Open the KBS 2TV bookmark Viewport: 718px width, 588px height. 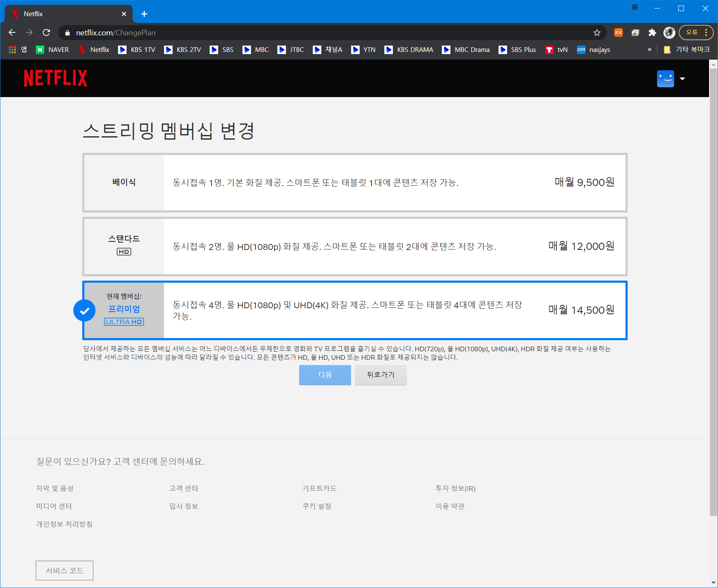(x=183, y=49)
